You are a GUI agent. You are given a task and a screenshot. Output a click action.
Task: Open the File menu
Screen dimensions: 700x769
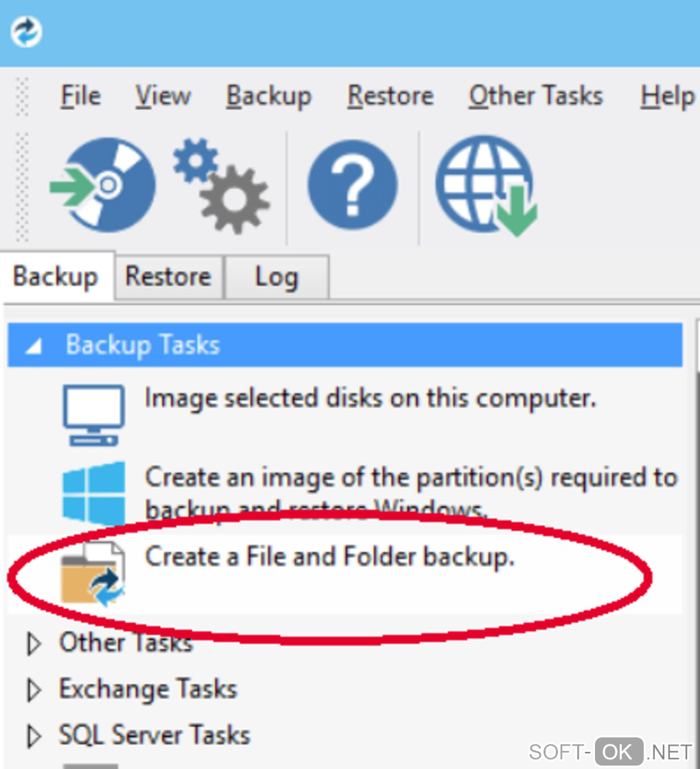pos(80,95)
